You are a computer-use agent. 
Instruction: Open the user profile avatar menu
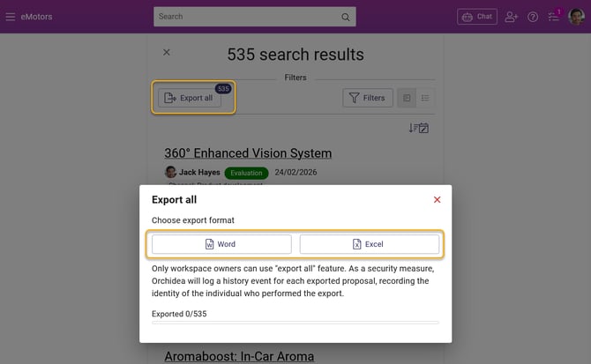[577, 17]
